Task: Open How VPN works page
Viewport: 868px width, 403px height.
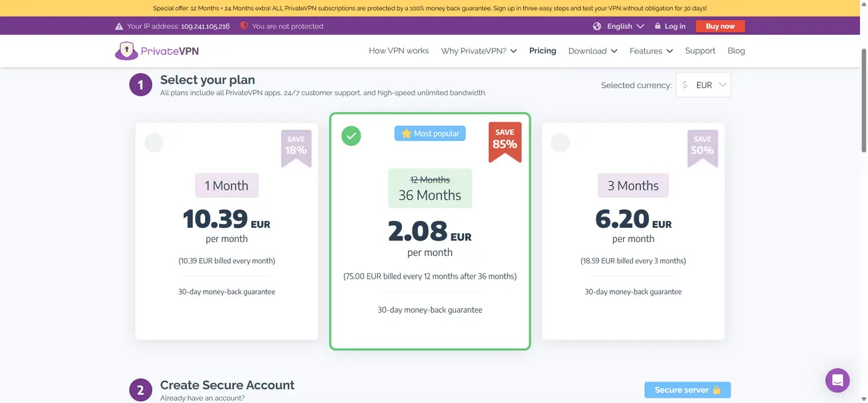Action: 399,51
